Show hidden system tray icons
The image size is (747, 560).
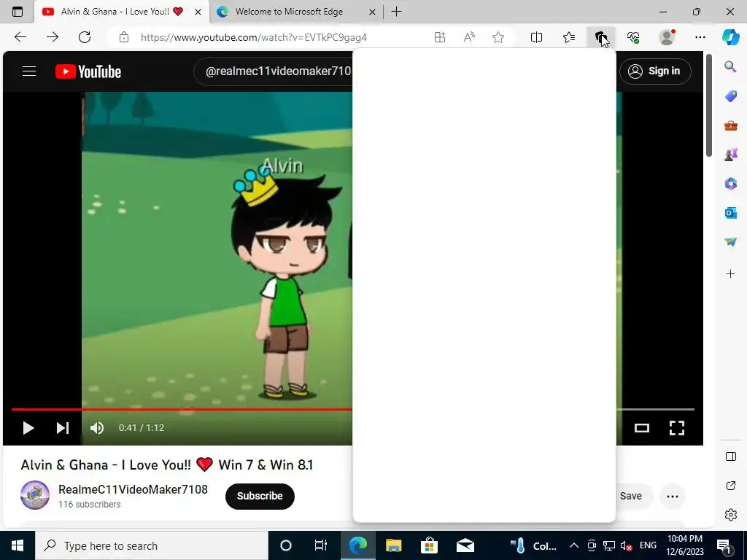[x=574, y=545]
